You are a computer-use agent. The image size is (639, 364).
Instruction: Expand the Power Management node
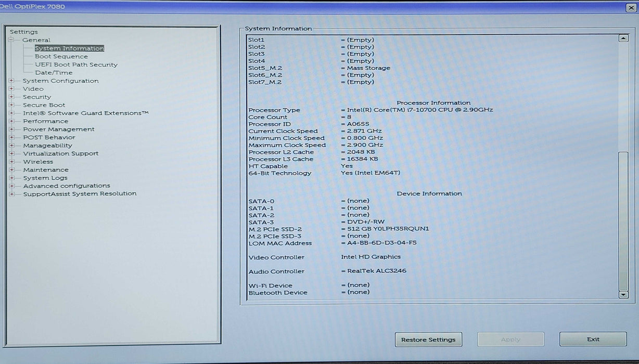coord(11,129)
